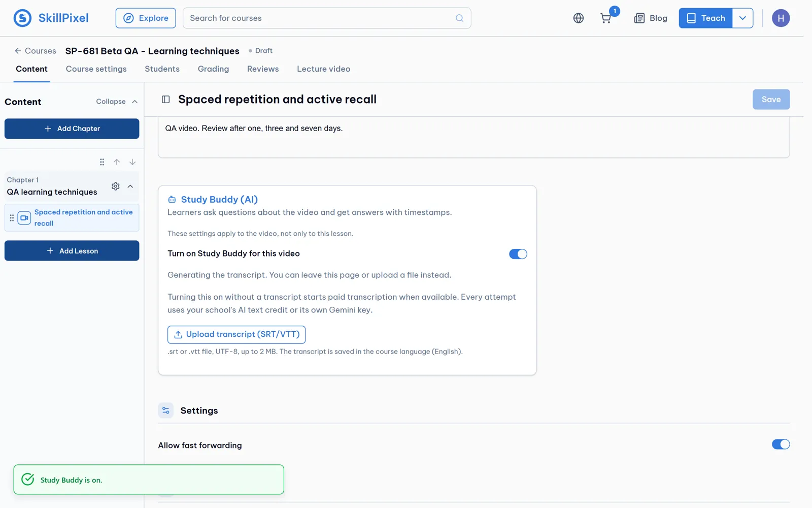Open the shopping cart icon

(x=605, y=18)
